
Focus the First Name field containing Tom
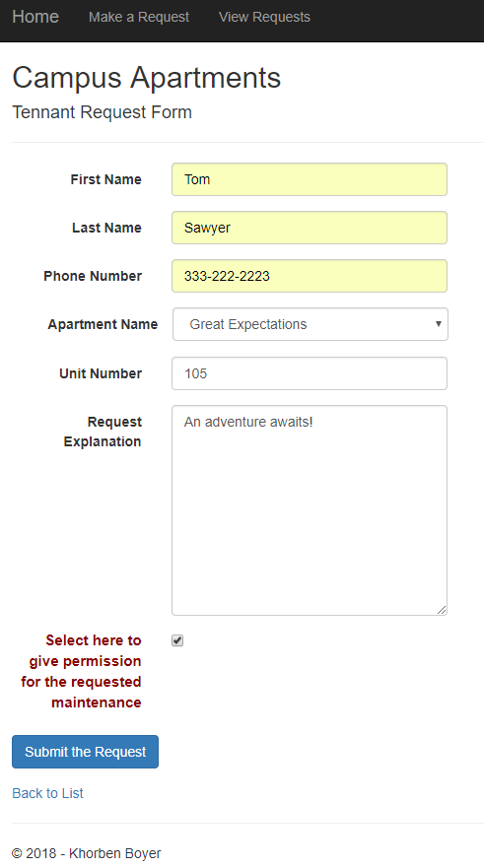(310, 179)
